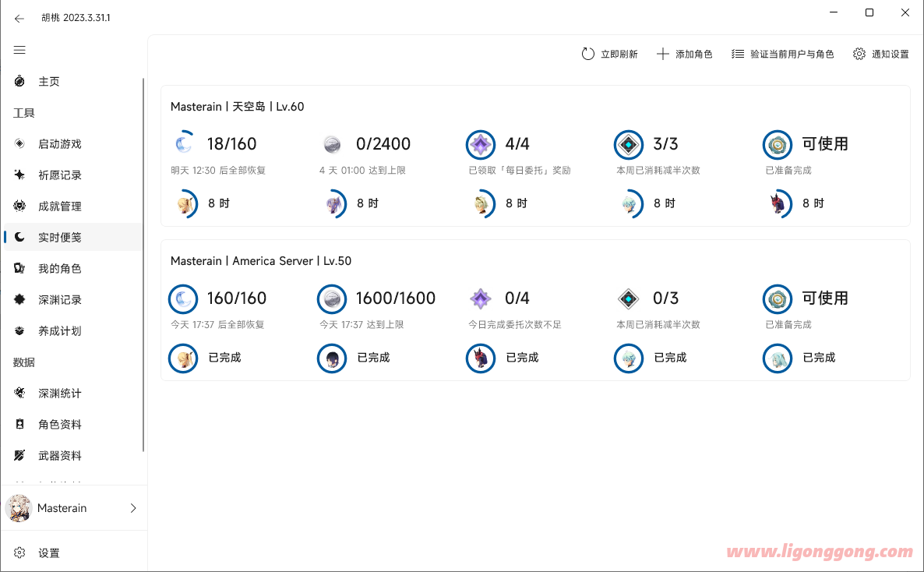Click the daily commission icon showing 4/4
Viewport: 924px width, 572px height.
coord(481,144)
